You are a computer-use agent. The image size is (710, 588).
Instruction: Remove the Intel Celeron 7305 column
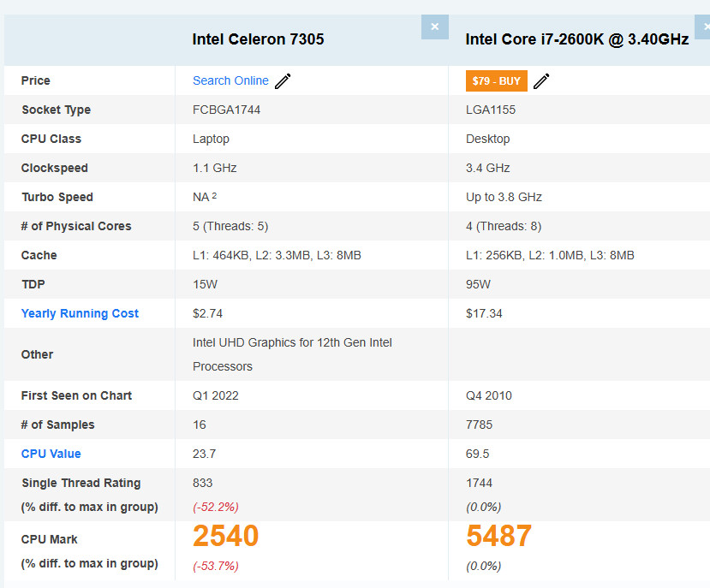pyautogui.click(x=434, y=27)
